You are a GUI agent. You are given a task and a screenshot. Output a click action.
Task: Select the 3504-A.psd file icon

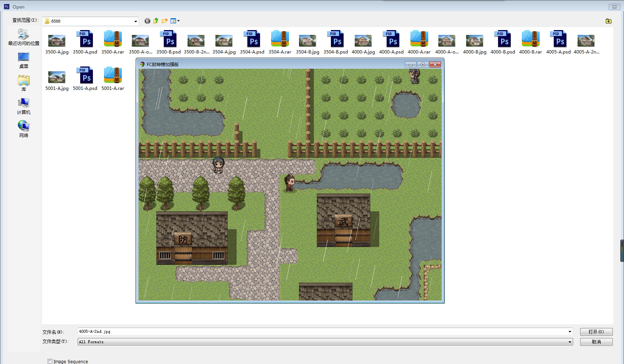pyautogui.click(x=252, y=39)
